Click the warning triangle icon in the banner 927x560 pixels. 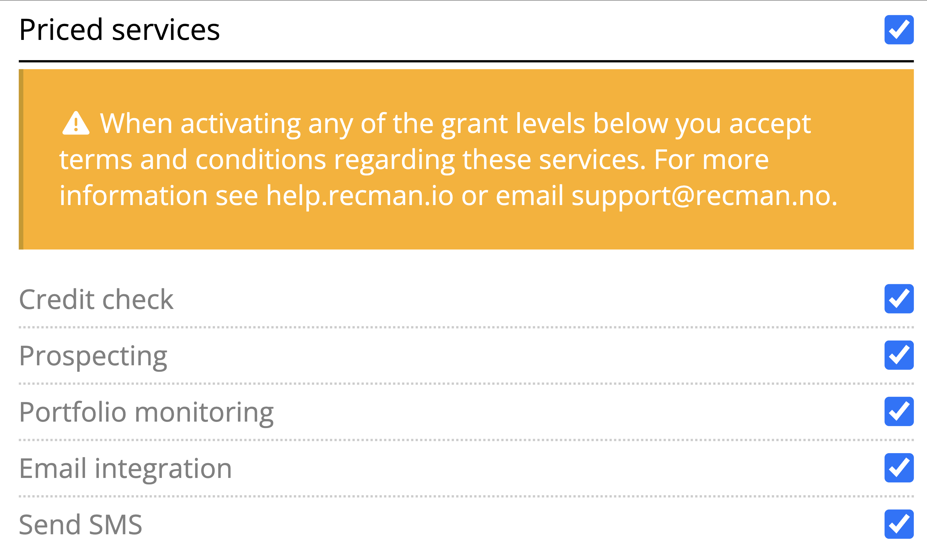click(76, 123)
